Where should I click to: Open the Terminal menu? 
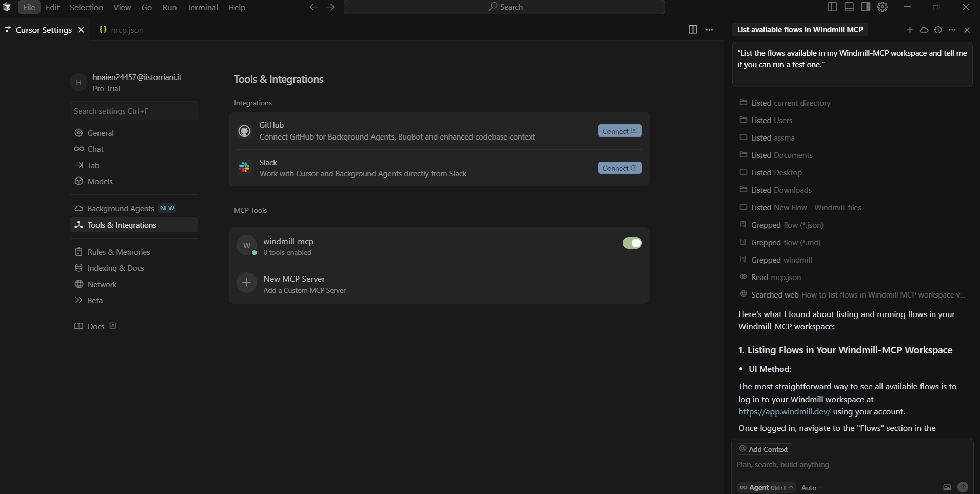pyautogui.click(x=202, y=7)
